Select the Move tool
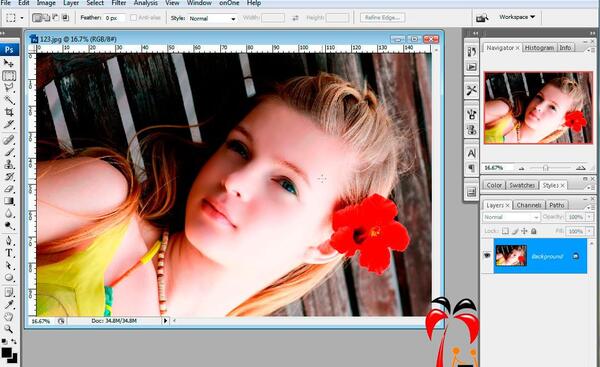Screen dimensions: 600x367 pyautogui.click(x=8, y=63)
